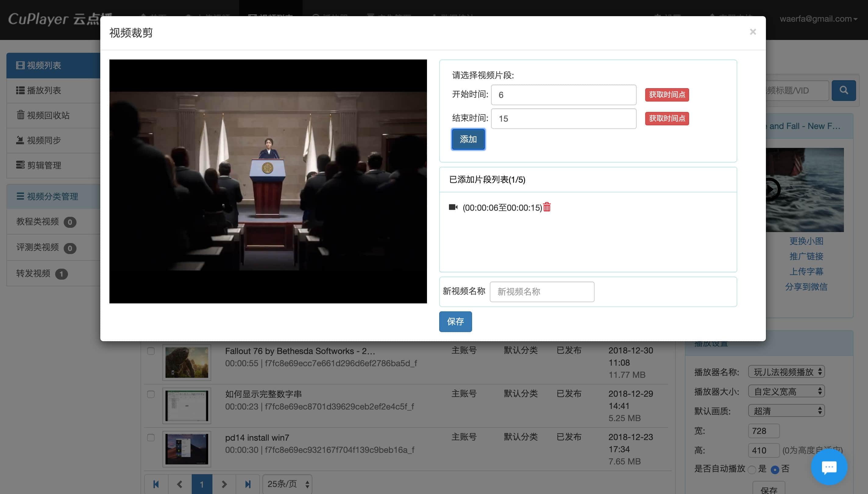Click 推广链接 link

(806, 256)
